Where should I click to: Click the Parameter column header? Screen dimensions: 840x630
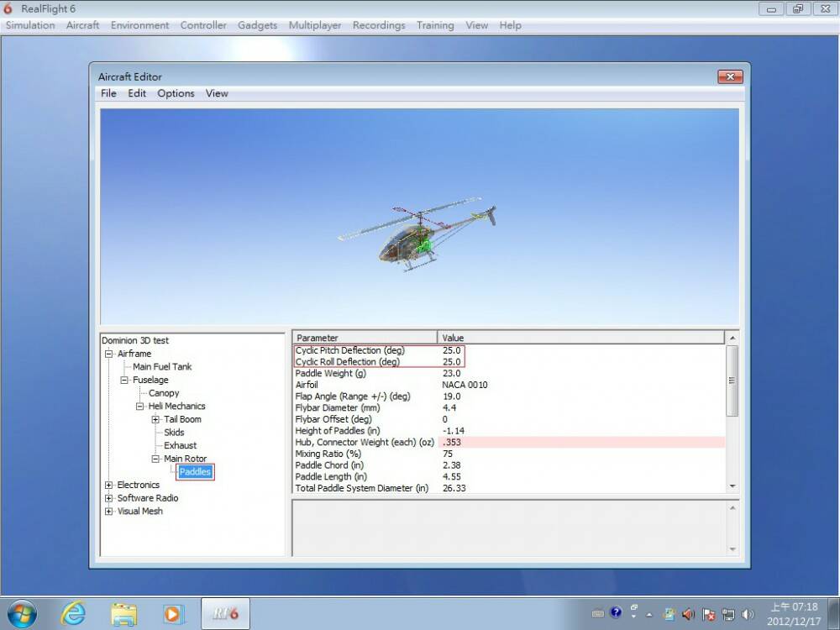pos(365,338)
